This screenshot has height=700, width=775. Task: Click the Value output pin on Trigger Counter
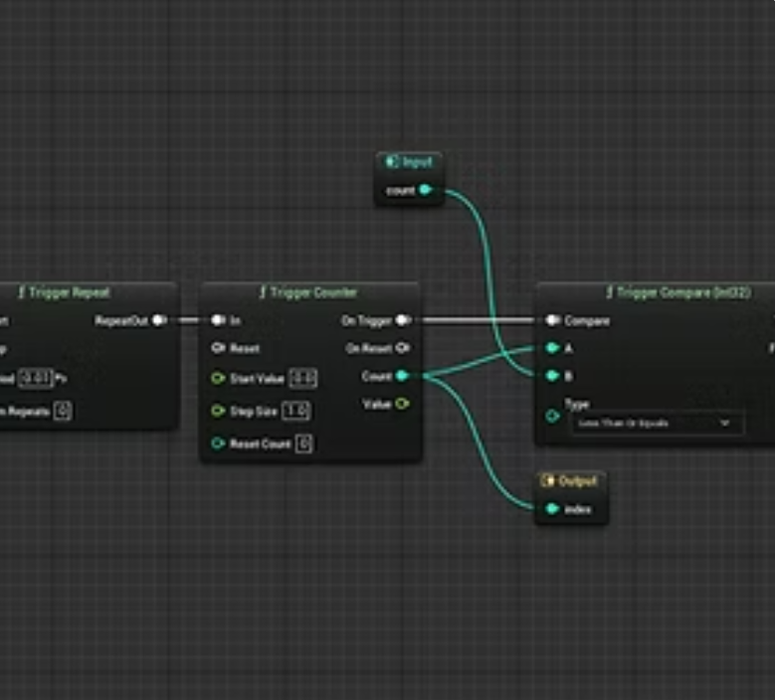point(402,404)
